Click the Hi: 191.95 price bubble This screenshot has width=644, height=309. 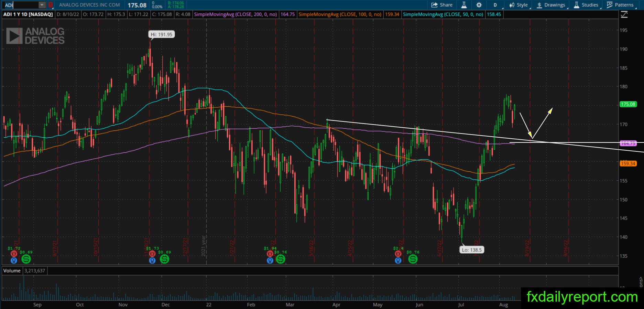(x=161, y=34)
